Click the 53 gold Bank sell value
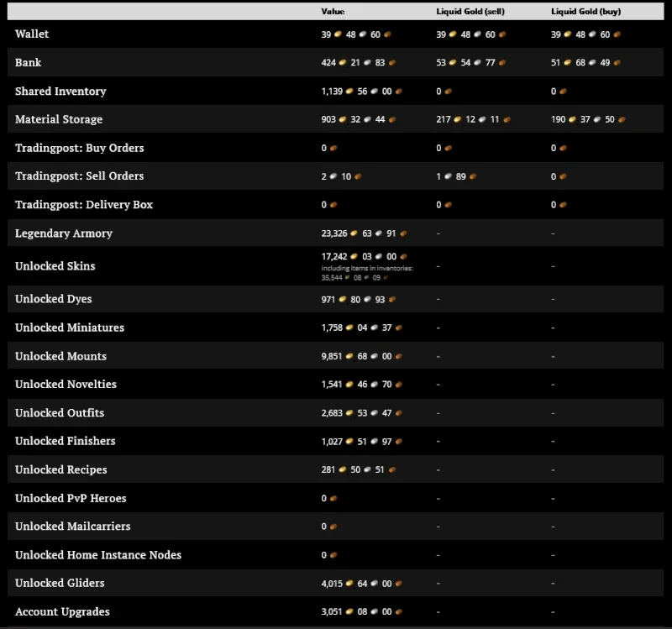The width and height of the screenshot is (672, 629). (x=441, y=62)
